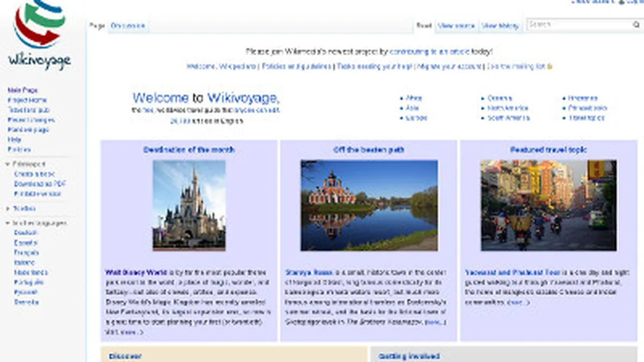644x362 pixels.
Task: Click the search magnifying glass icon
Action: click(x=635, y=25)
